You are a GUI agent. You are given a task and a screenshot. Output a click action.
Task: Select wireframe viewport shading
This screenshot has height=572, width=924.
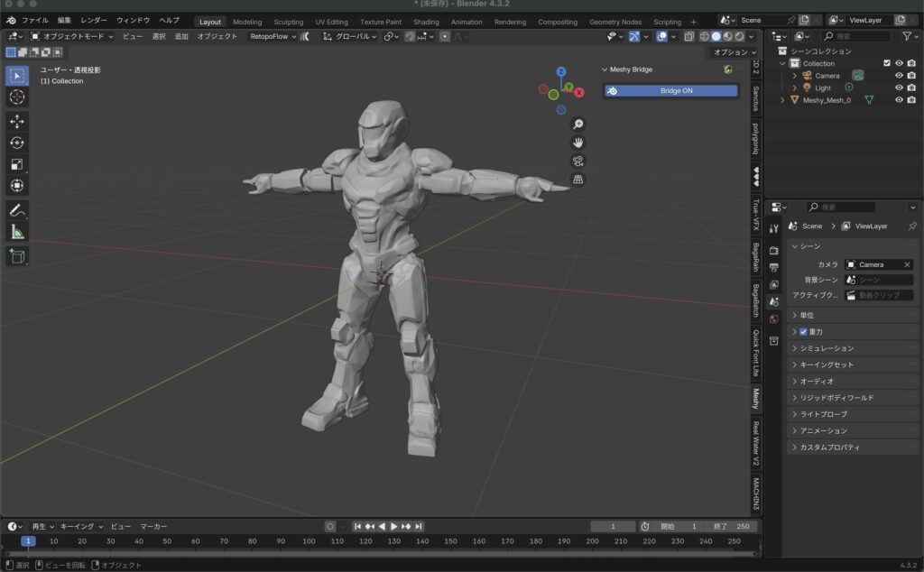pos(705,36)
